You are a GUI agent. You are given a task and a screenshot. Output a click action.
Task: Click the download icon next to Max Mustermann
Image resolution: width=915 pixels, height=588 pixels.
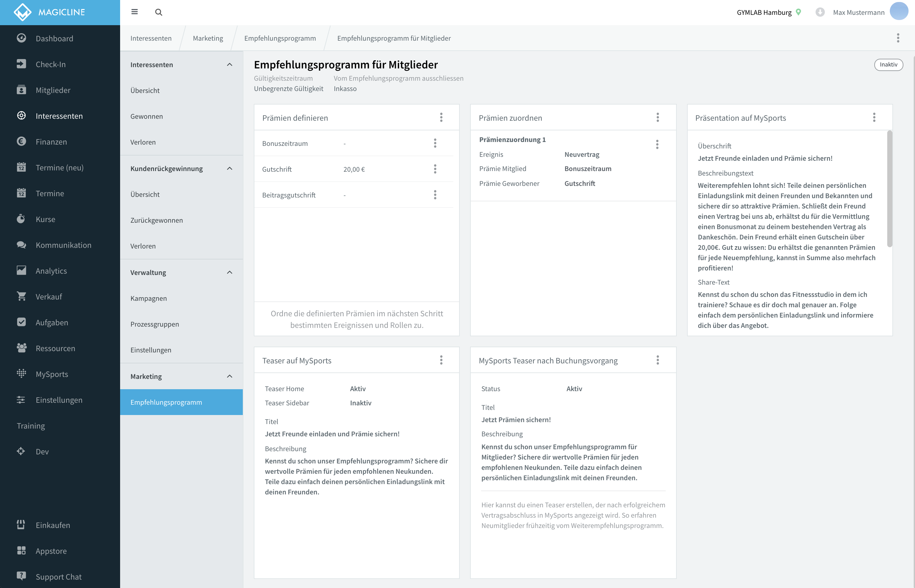point(819,12)
